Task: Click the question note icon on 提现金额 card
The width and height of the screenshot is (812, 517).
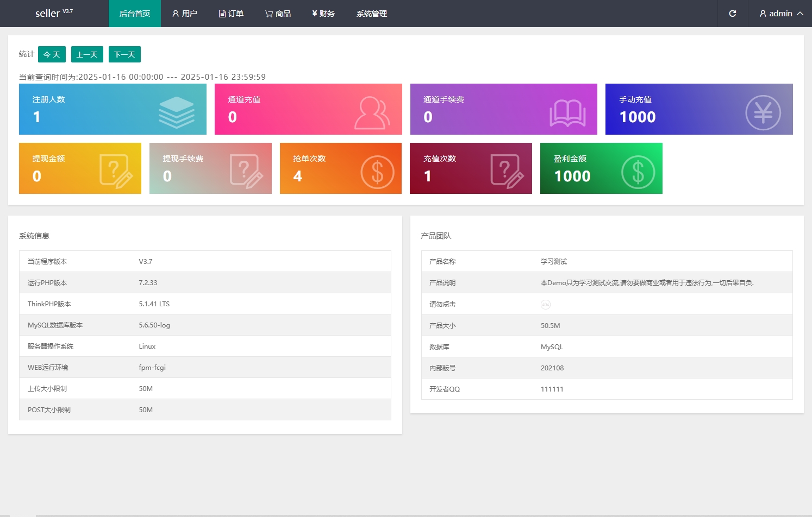Action: (x=116, y=171)
